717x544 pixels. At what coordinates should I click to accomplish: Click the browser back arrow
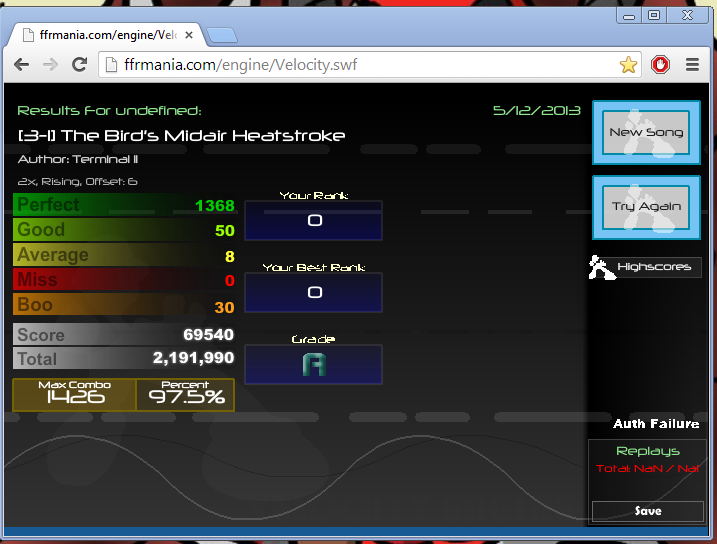tap(21, 64)
